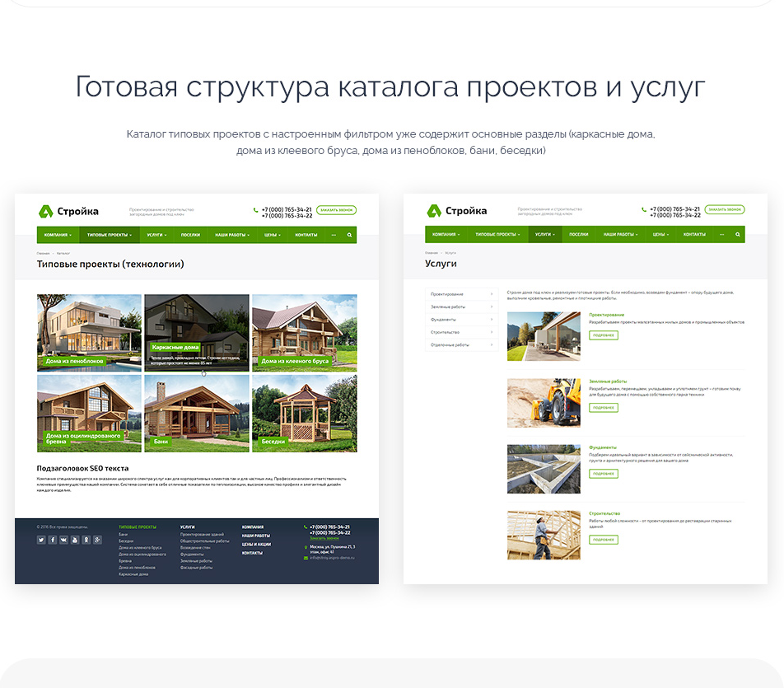This screenshot has height=688, width=784.
Task: Click the Фундаменты service title link
Action: (603, 447)
